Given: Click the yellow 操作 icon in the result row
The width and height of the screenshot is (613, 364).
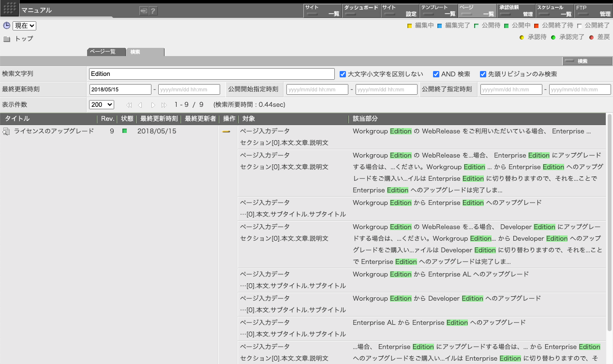Looking at the screenshot, I should point(226,131).
